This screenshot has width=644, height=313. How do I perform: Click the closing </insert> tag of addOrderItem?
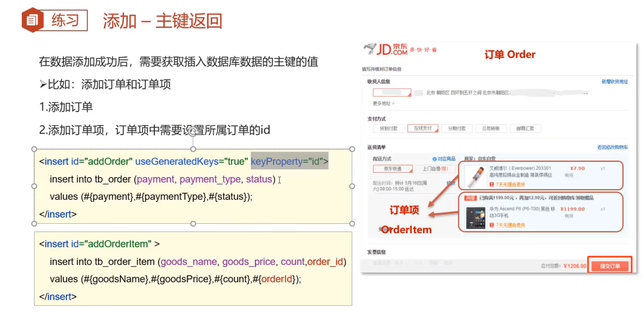(x=58, y=297)
